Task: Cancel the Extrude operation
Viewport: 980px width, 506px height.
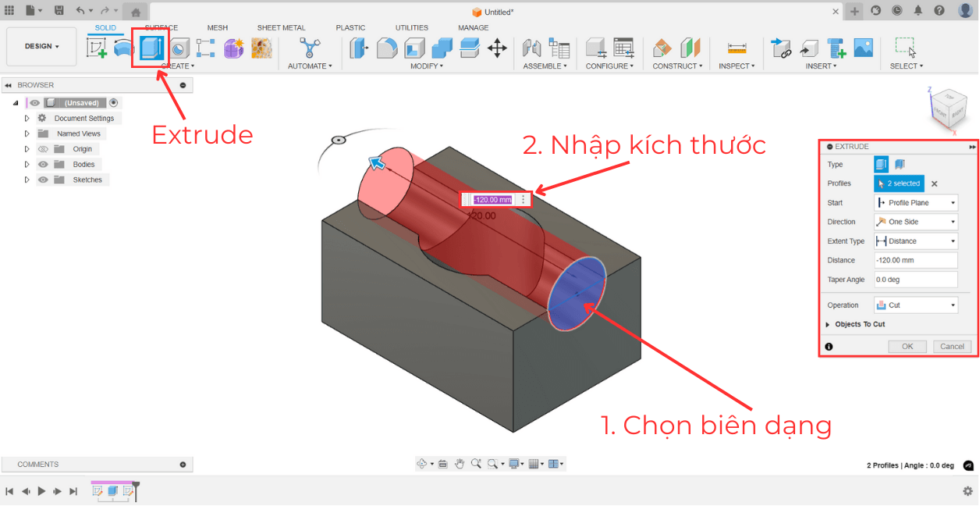Action: point(952,346)
